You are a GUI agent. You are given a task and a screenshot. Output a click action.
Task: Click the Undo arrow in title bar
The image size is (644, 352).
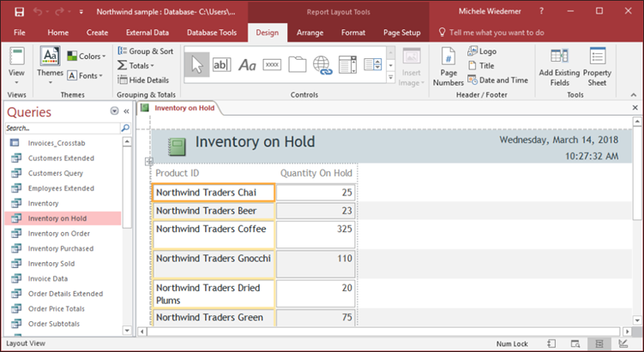pos(38,12)
